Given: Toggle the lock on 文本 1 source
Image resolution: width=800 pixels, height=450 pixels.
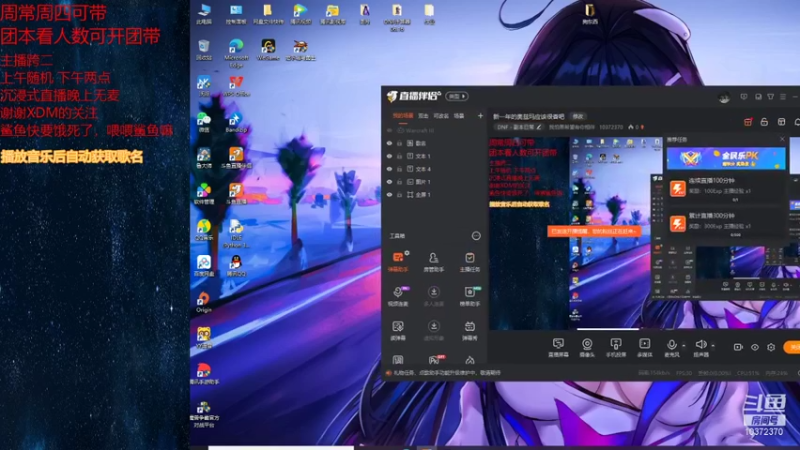Looking at the screenshot, I should tap(399, 156).
